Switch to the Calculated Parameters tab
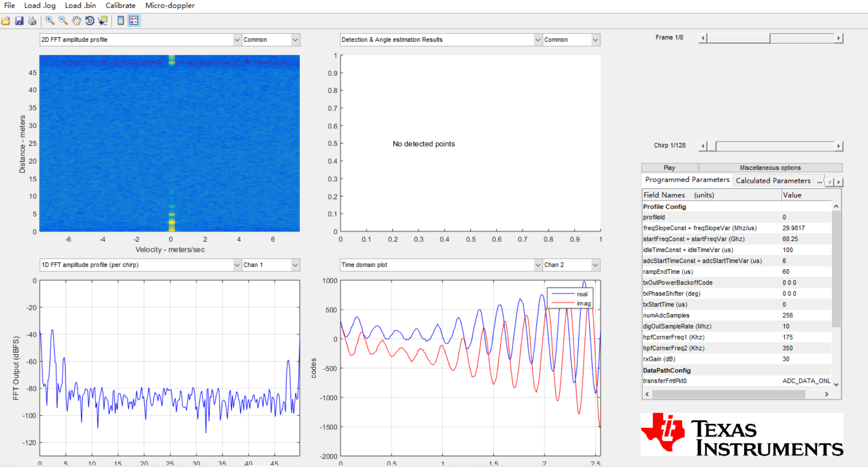The width and height of the screenshot is (868, 467). [773, 181]
